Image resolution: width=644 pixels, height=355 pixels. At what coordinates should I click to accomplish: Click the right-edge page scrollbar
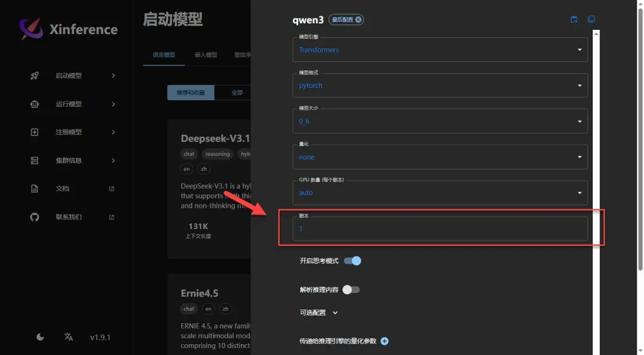click(640, 140)
